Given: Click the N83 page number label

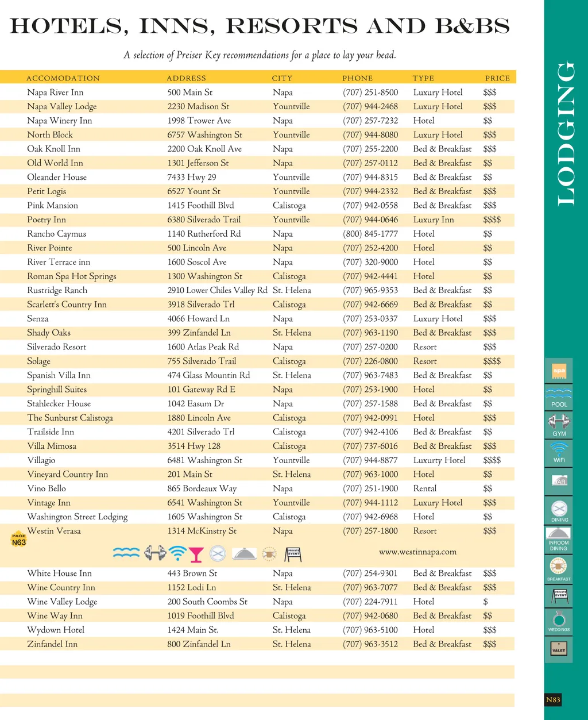Looking at the screenshot, I should [x=553, y=700].
